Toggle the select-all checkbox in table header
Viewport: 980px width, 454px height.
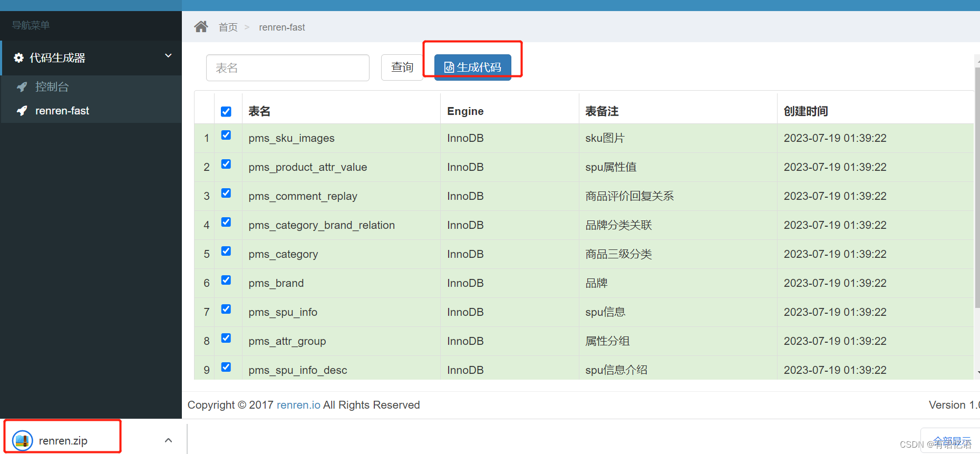(226, 111)
